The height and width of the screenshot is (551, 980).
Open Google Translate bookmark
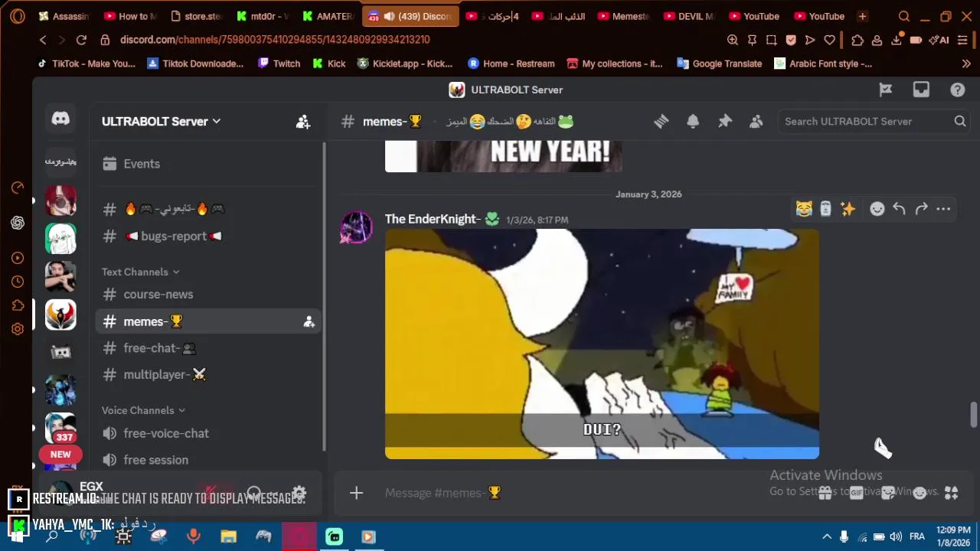(x=719, y=64)
